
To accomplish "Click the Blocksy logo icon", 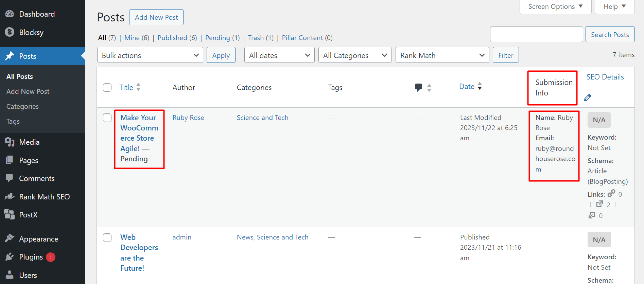I will click(10, 32).
